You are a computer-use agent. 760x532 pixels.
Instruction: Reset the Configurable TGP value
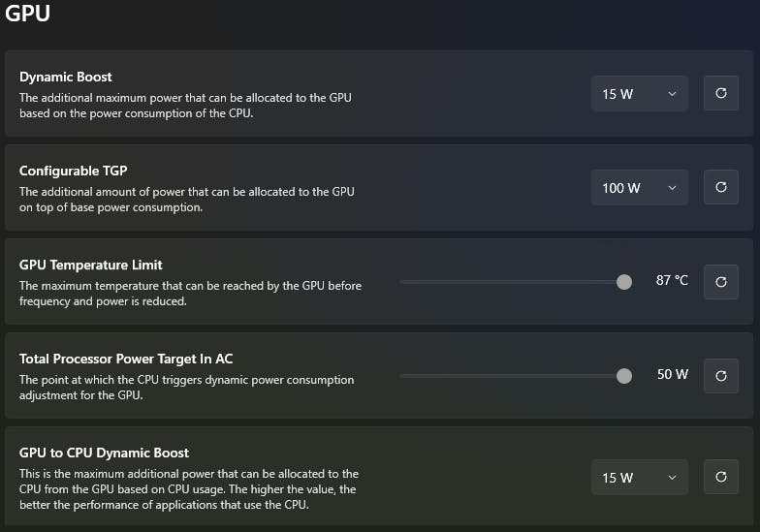720,188
